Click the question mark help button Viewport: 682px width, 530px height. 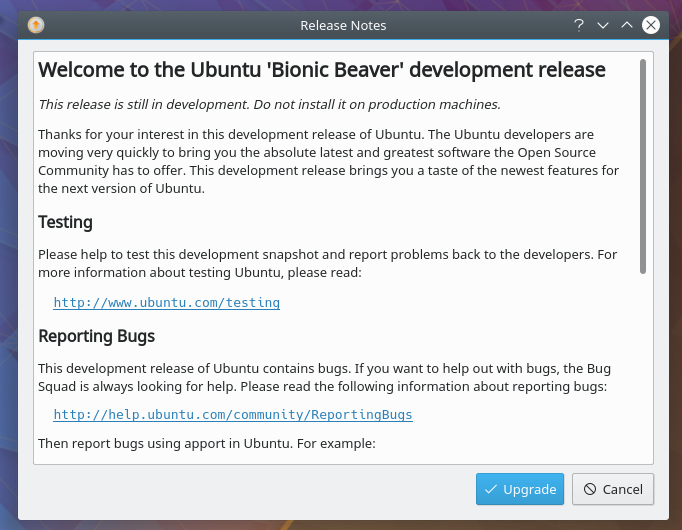pyautogui.click(x=579, y=25)
